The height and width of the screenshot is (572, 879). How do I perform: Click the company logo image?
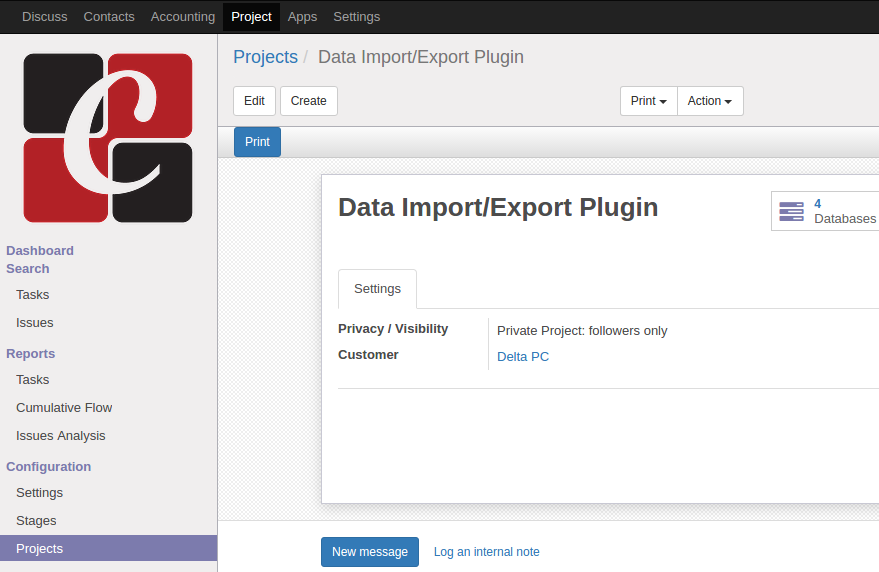(108, 138)
